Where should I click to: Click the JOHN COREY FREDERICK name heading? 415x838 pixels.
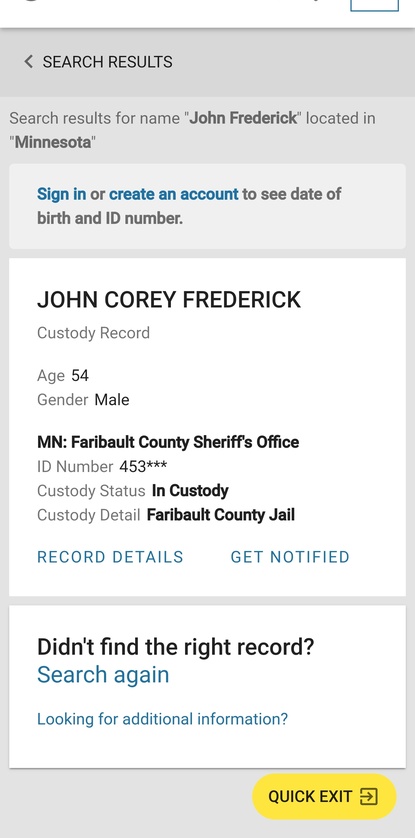(x=169, y=300)
